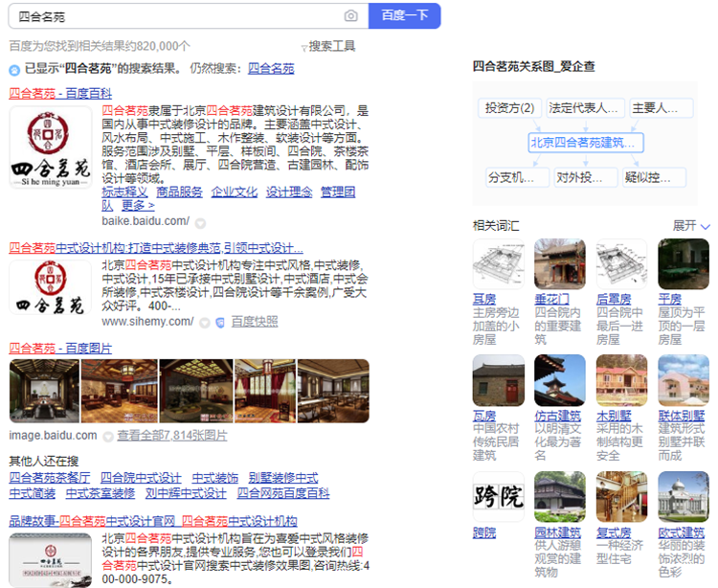Click dropdown icon next to www.sihemy.com
Image resolution: width=718 pixels, height=588 pixels.
click(205, 323)
